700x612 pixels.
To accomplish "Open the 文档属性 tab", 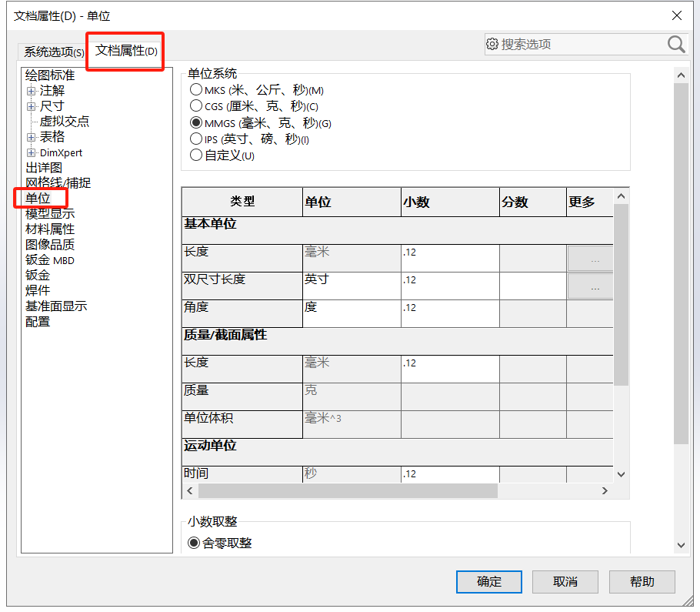I will [125, 49].
